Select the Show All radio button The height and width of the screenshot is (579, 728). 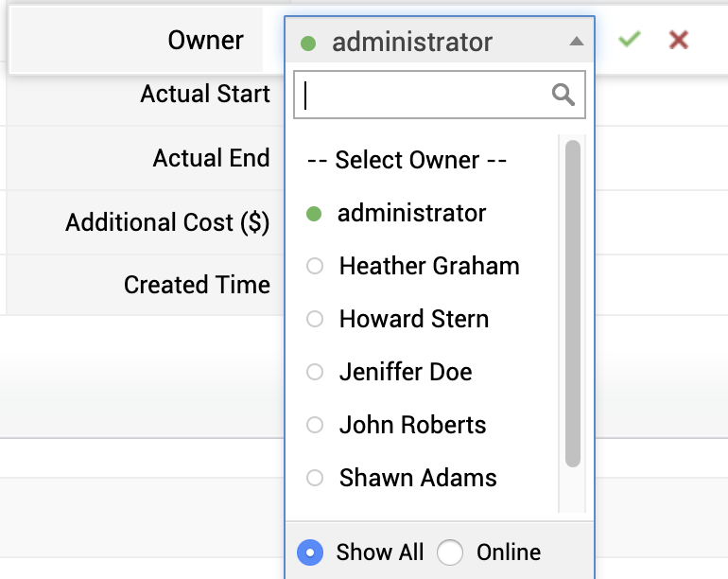tap(310, 553)
